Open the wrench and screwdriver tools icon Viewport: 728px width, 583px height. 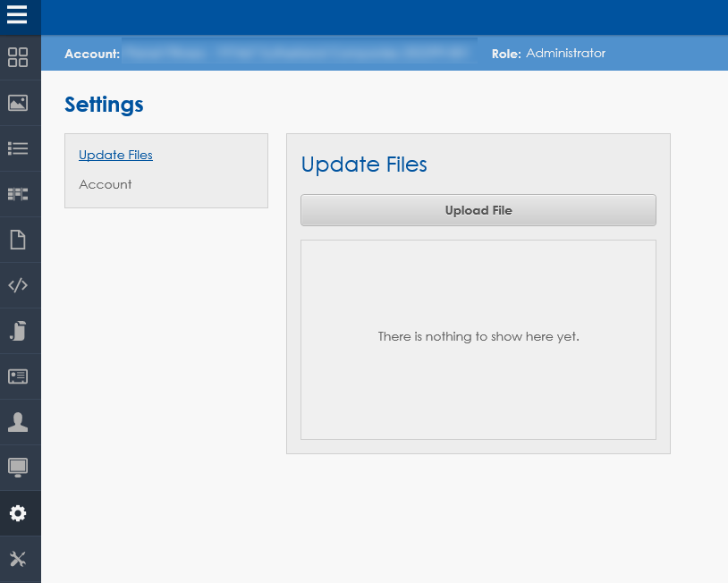[18, 559]
